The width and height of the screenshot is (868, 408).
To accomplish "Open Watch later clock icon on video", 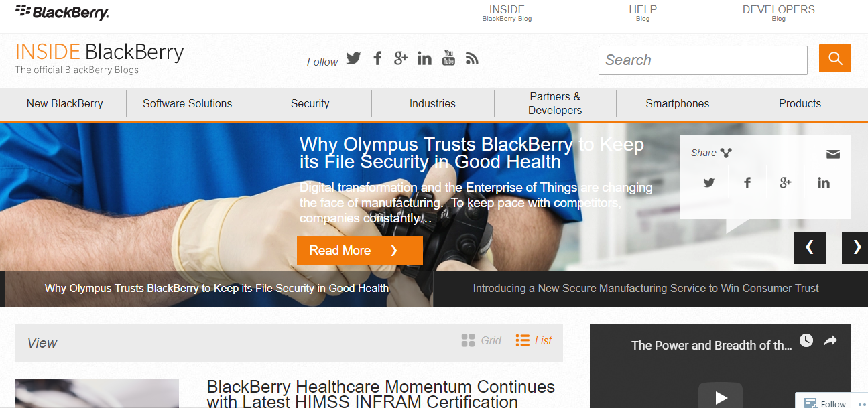I will pyautogui.click(x=806, y=340).
